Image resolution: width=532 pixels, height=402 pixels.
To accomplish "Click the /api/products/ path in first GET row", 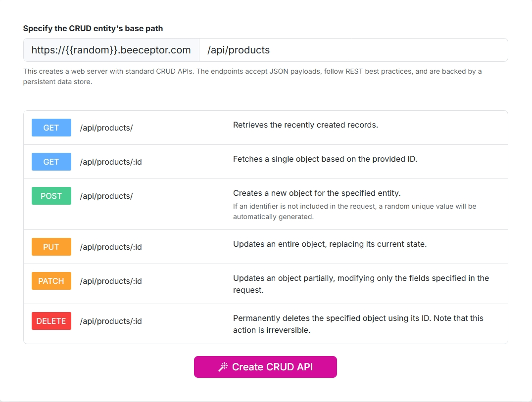I will coord(106,128).
